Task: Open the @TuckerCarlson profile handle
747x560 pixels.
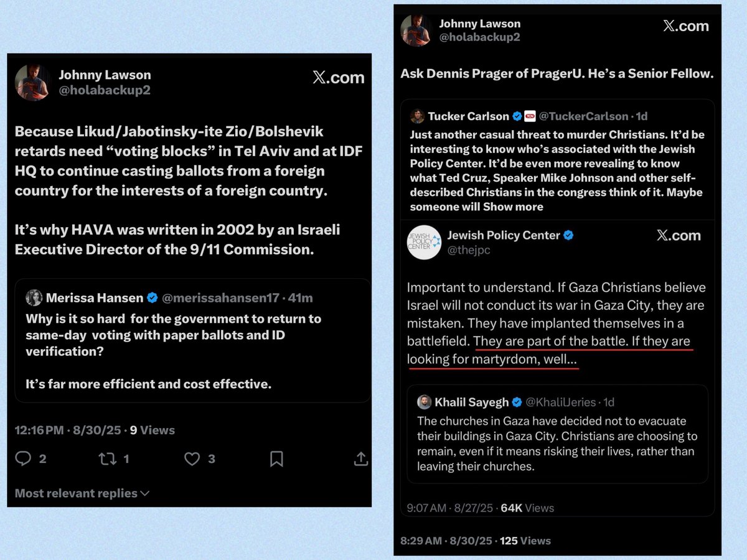Action: click(583, 116)
